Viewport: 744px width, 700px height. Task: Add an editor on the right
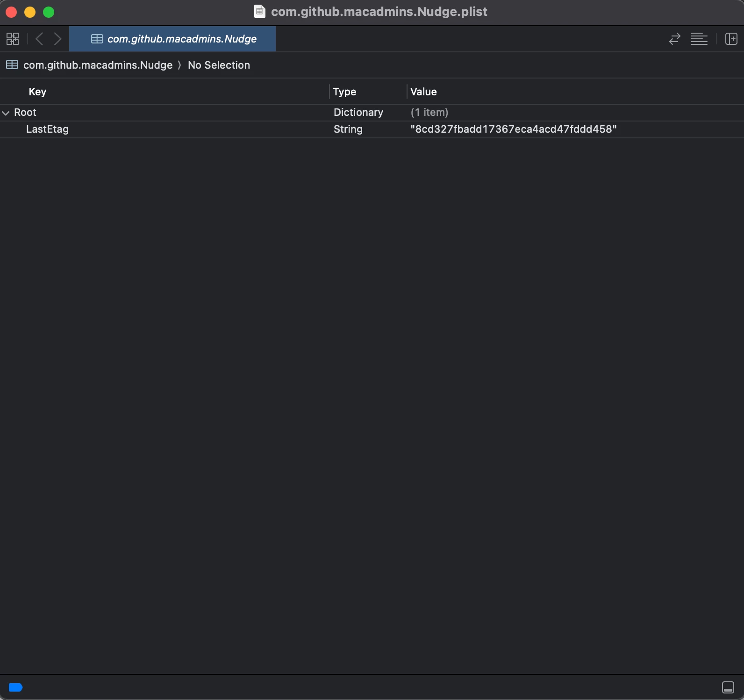[x=731, y=39]
